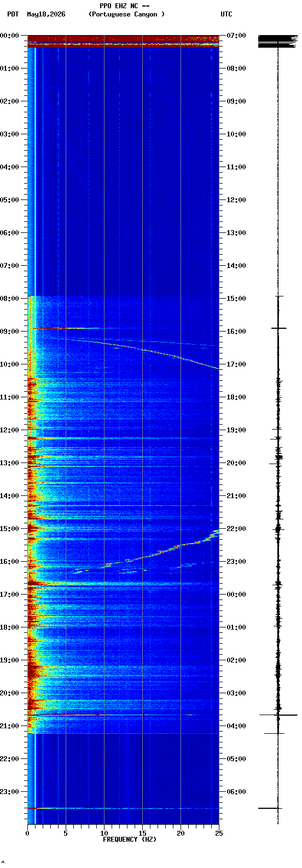Click the 11:00 label on UTC axis
The width and height of the screenshot is (302, 868).
tap(236, 167)
